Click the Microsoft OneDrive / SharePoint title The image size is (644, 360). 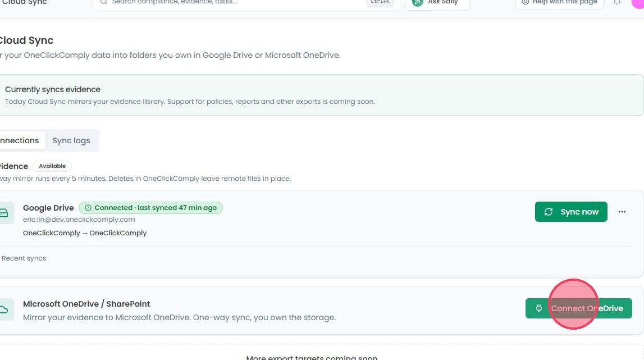point(86,304)
